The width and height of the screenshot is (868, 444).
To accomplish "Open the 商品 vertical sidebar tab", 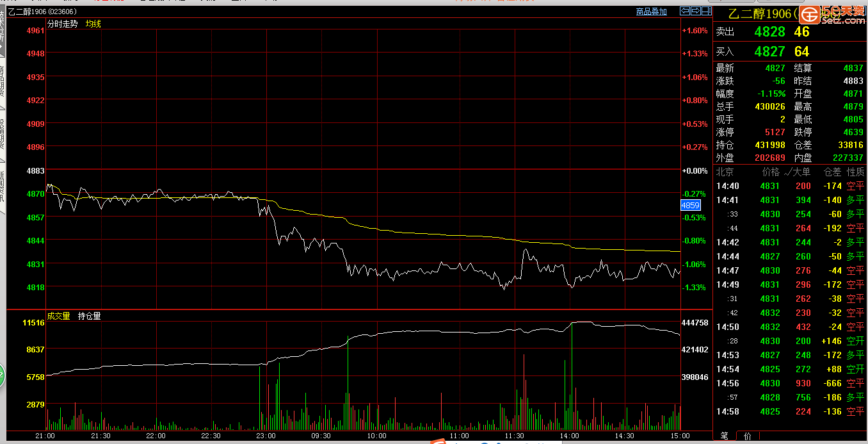I will coord(3,81).
